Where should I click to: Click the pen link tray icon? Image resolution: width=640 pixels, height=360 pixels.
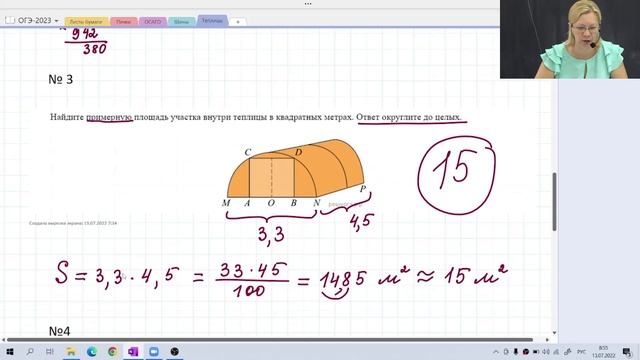click(568, 352)
